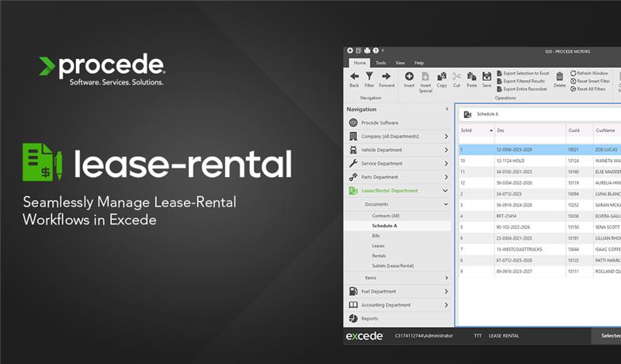Click the CusId column header

coord(579,130)
